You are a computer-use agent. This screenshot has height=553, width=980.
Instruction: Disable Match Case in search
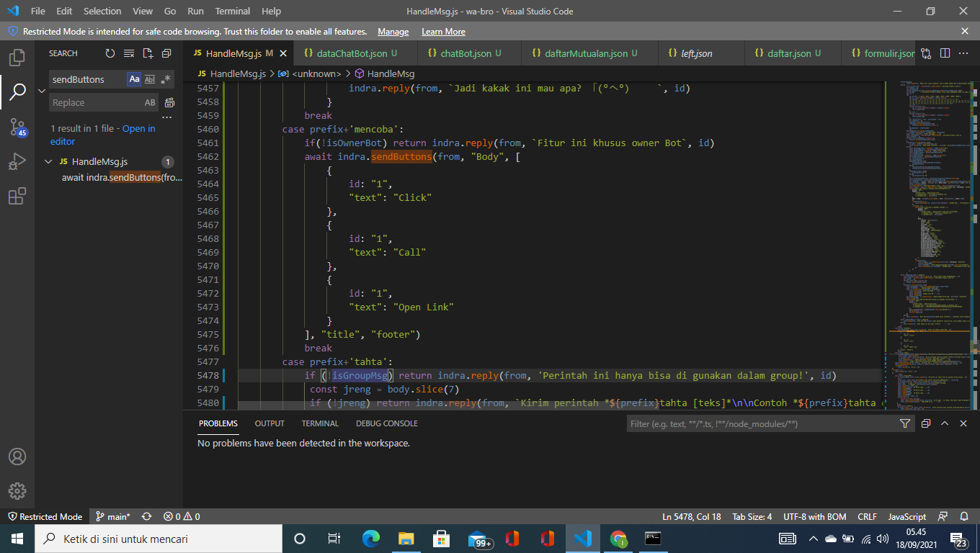134,79
